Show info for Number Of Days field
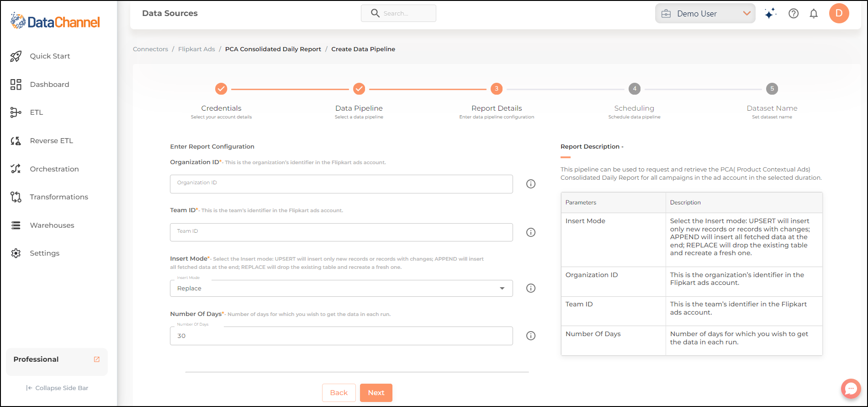This screenshot has width=868, height=407. tap(531, 336)
